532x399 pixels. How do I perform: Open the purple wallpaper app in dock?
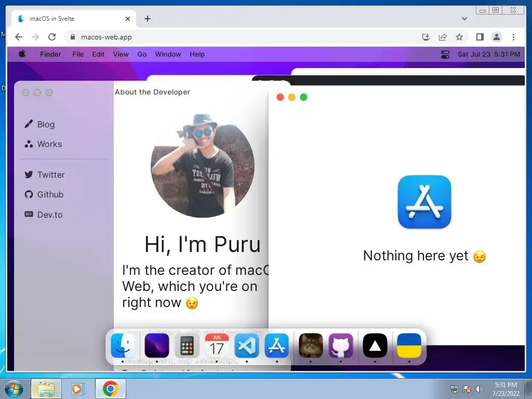tap(157, 345)
